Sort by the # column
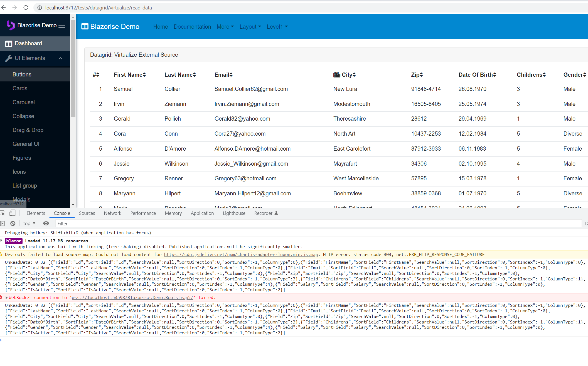Viewport: 588px width, 366px height. click(96, 75)
